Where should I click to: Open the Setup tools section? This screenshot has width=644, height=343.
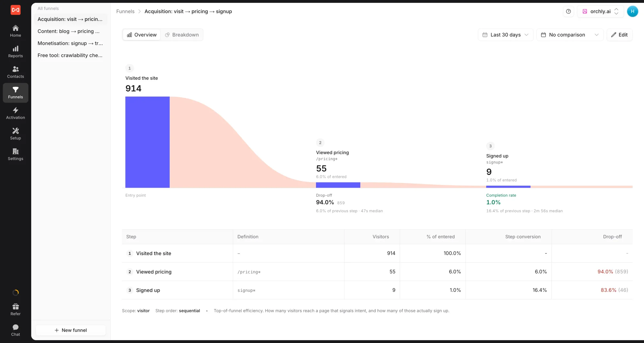15,134
